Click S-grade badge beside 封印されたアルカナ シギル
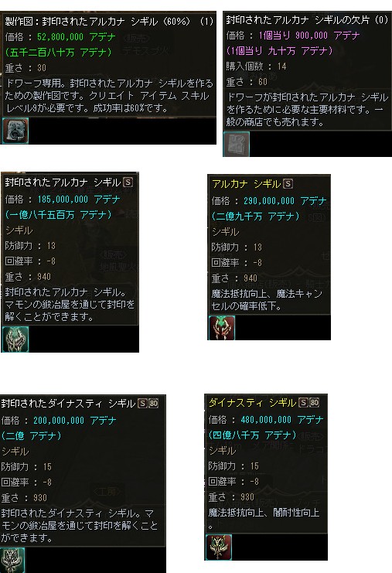Image resolution: width=392 pixels, height=573 pixels. tap(128, 182)
